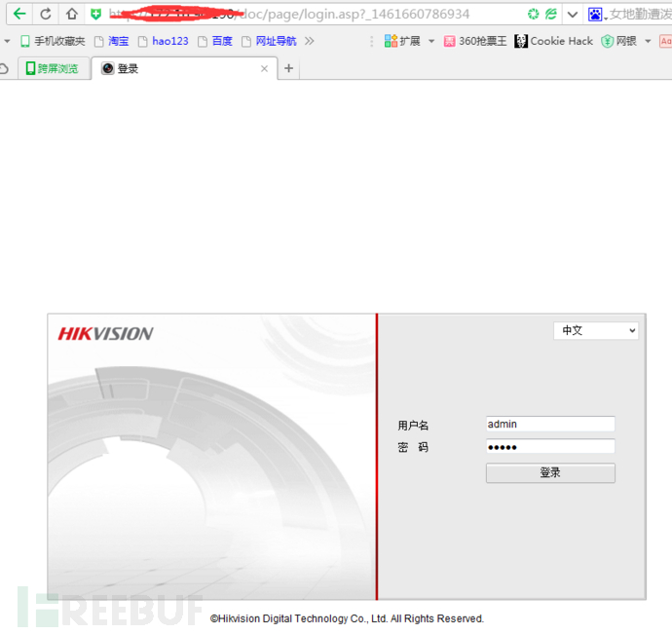The height and width of the screenshot is (634, 672).
Task: Click the 登录 login button
Action: click(550, 472)
